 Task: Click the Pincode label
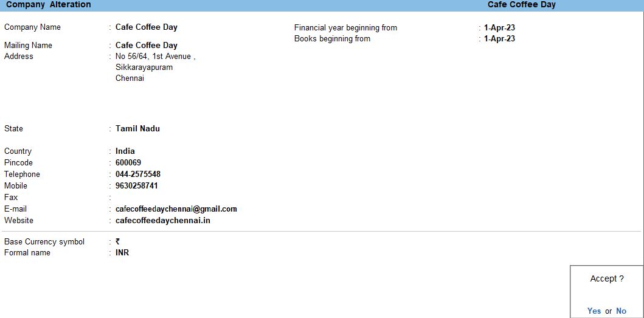[18, 163]
